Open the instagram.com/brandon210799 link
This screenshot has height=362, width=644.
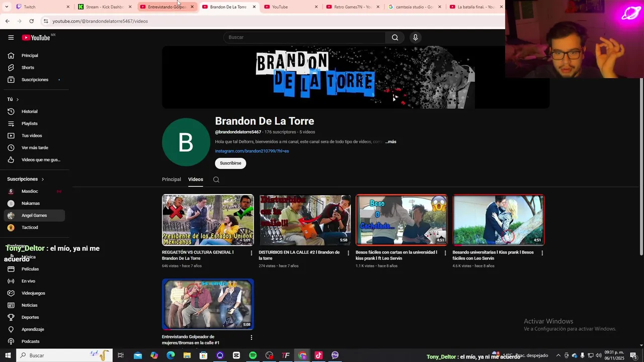click(252, 151)
